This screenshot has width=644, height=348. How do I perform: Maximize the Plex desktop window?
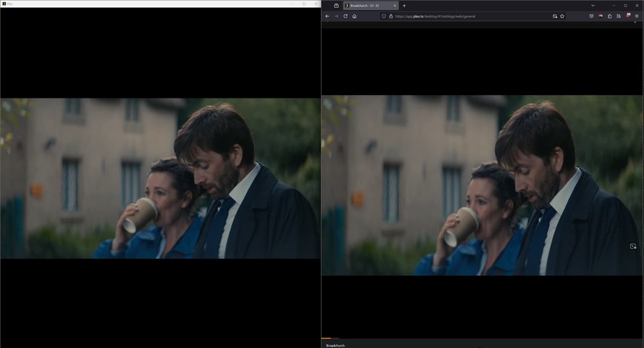coord(304,4)
